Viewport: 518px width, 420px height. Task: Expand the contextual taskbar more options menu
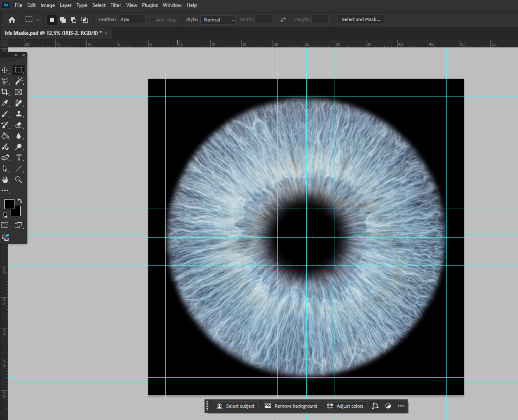point(400,406)
